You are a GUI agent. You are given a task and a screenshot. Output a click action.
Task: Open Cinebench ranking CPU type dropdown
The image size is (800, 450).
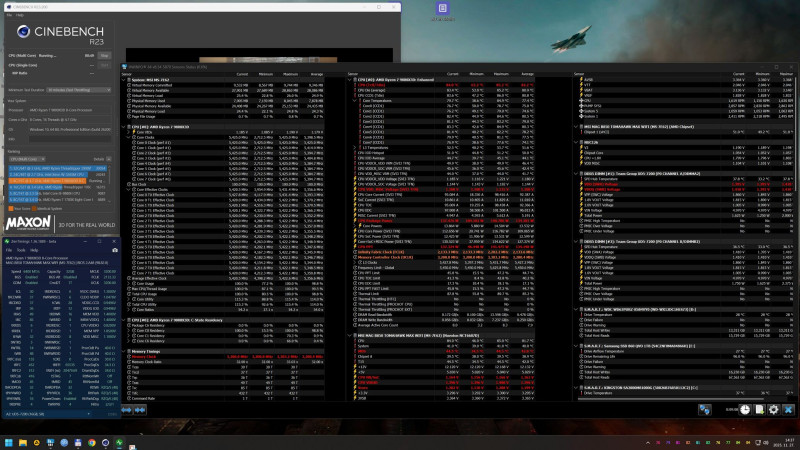27,159
